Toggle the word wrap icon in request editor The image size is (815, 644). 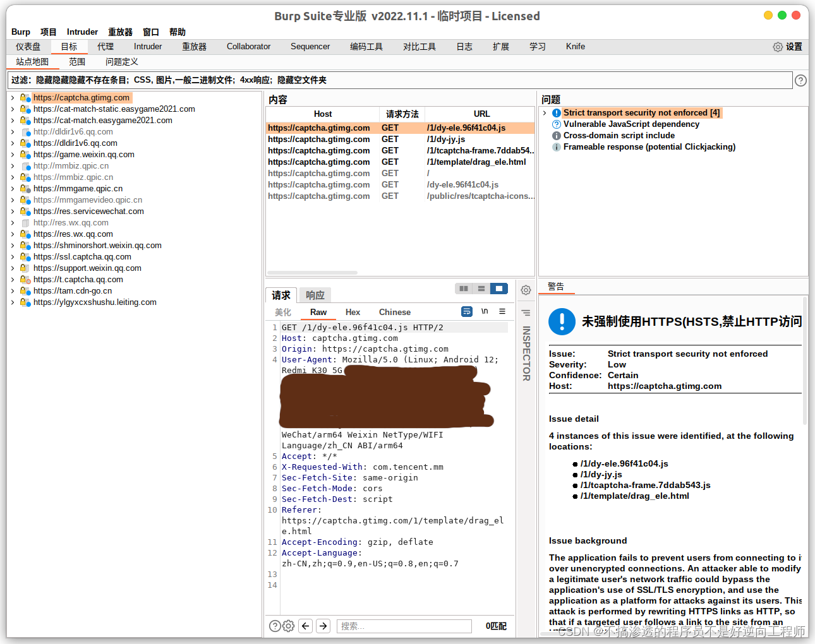pos(467,311)
